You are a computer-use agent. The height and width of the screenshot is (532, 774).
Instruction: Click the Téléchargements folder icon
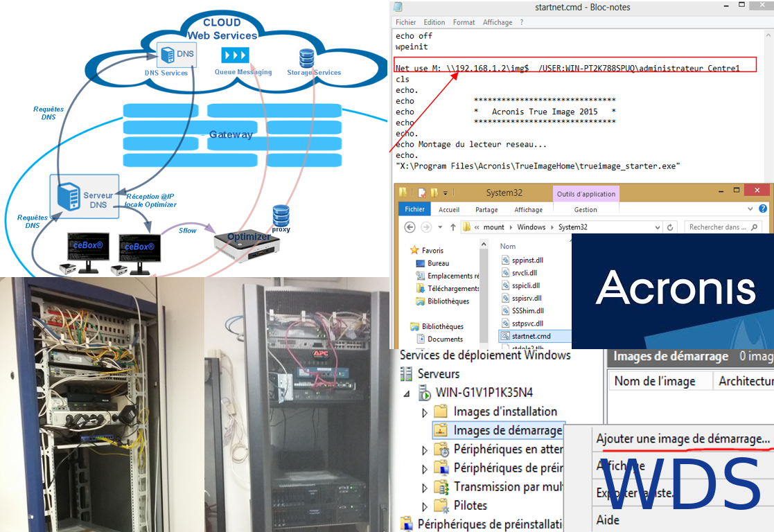pos(420,288)
